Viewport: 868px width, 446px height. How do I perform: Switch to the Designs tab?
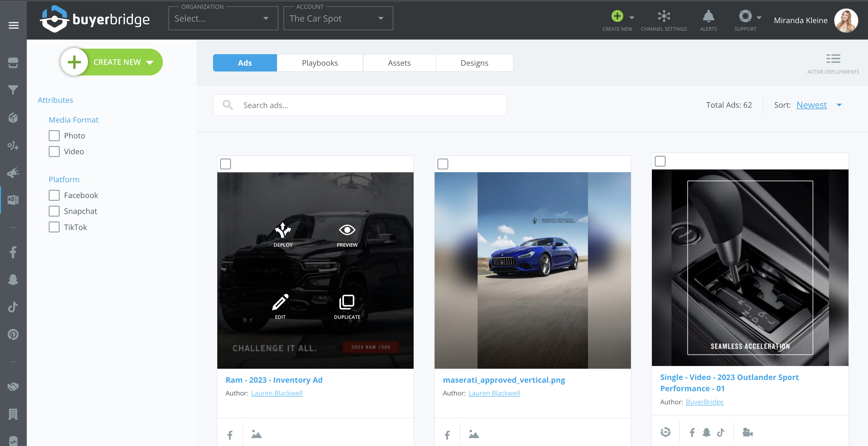click(474, 63)
